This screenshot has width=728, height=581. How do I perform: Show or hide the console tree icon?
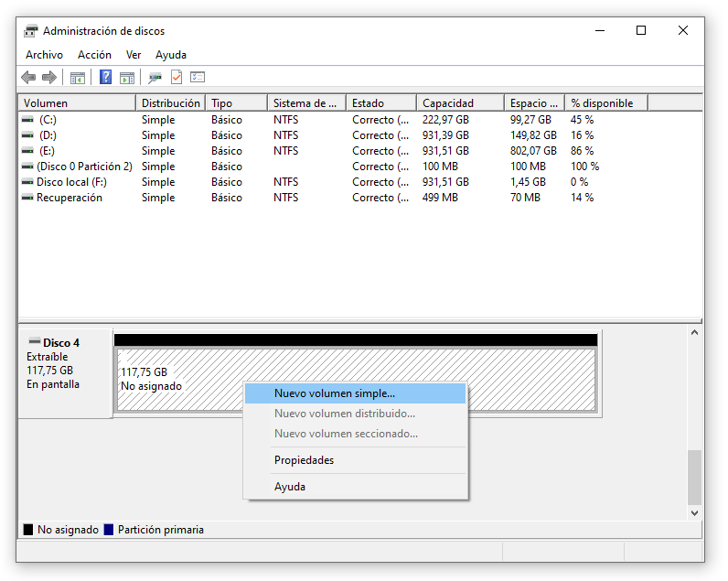(78, 78)
